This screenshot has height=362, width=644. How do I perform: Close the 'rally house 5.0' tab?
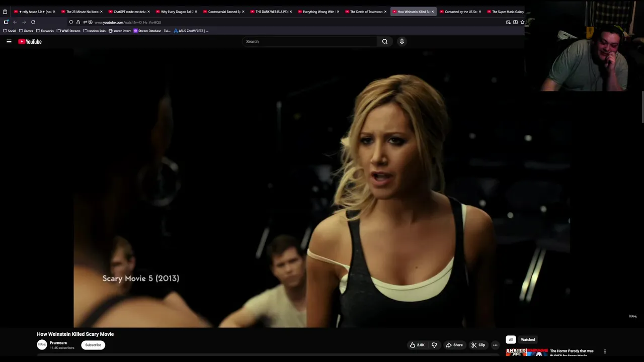(54, 12)
